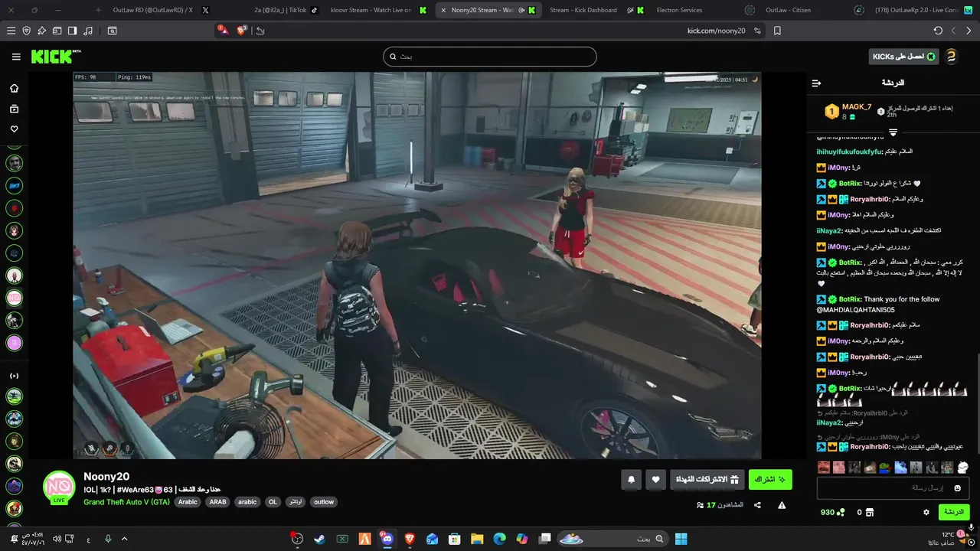This screenshot has width=980, height=551.
Task: Open Steam from the taskbar
Action: [x=319, y=539]
